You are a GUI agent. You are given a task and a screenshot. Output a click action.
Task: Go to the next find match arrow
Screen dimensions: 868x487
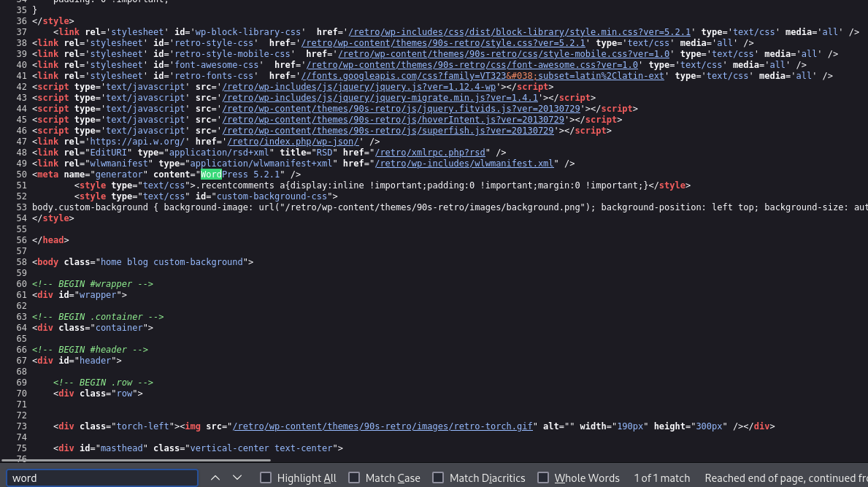[x=237, y=478]
